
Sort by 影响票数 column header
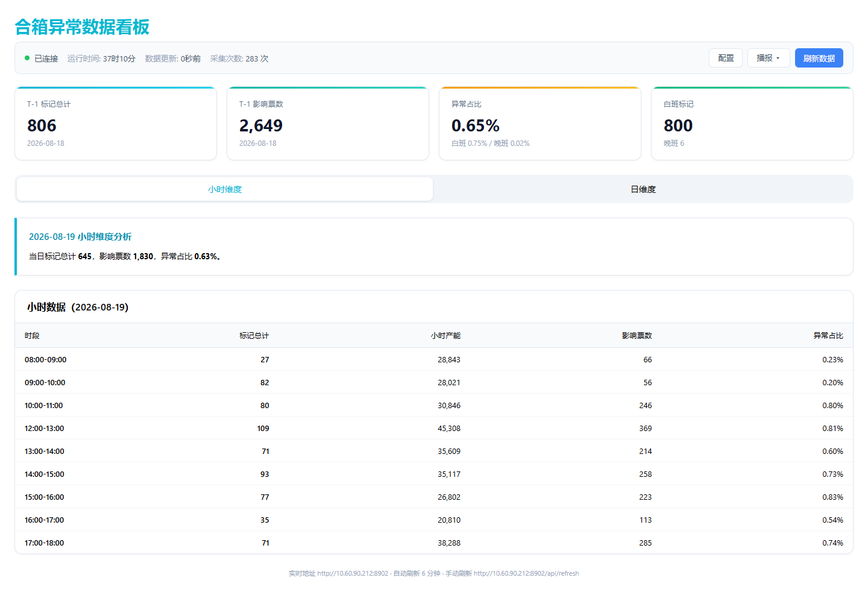(x=637, y=336)
